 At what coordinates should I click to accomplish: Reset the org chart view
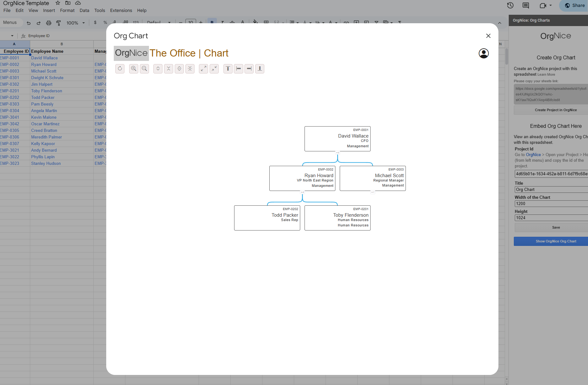[x=120, y=68]
